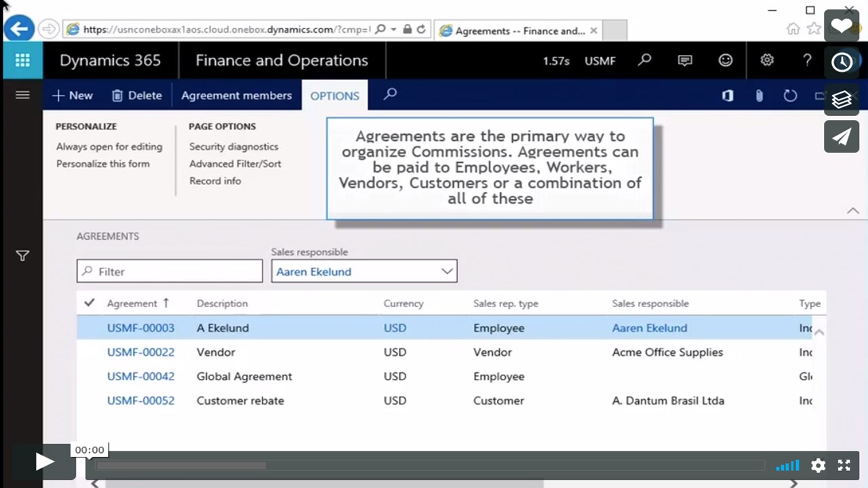Seek on the video progress bar
This screenshot has height=488, width=868.
430,466
